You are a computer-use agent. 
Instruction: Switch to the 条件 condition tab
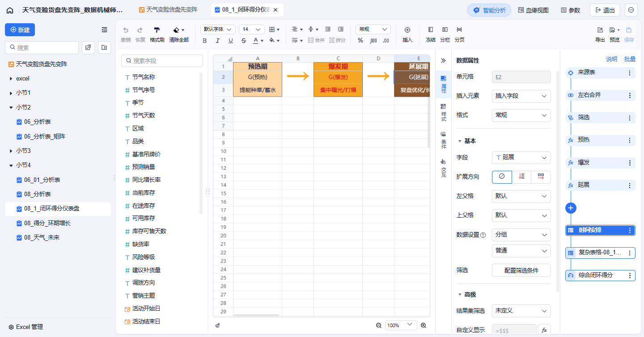coord(443,140)
